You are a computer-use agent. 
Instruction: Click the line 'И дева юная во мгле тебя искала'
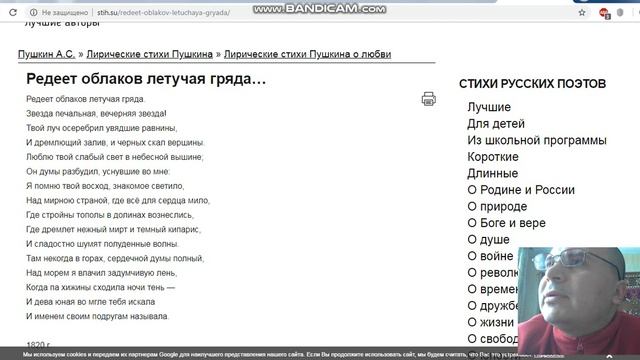click(91, 302)
